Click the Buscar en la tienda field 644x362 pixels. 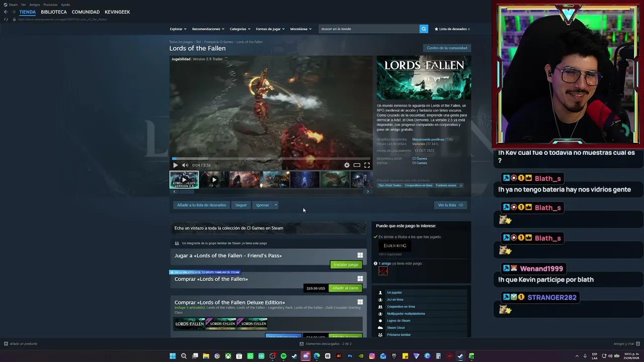coord(369,29)
